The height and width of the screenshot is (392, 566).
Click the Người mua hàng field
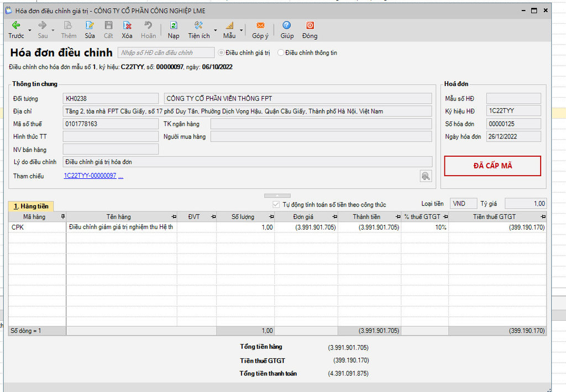click(321, 136)
